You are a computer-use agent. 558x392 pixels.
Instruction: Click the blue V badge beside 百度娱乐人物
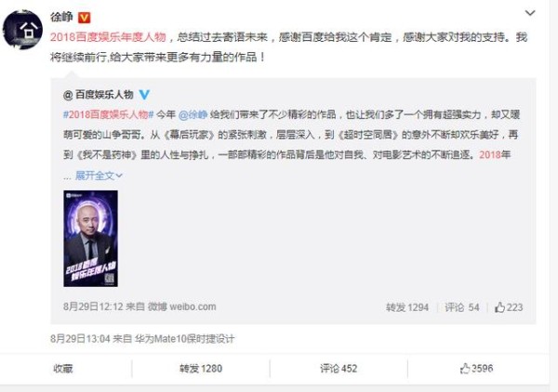(x=144, y=95)
